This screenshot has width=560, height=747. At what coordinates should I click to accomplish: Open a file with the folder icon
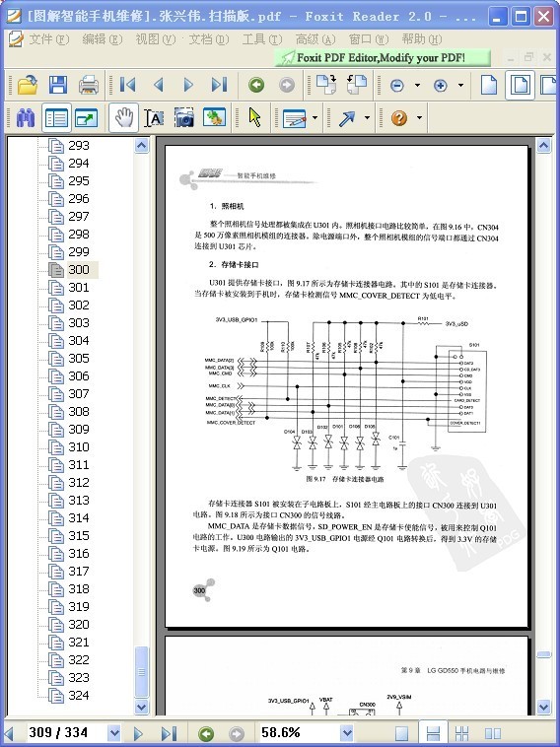[28, 86]
